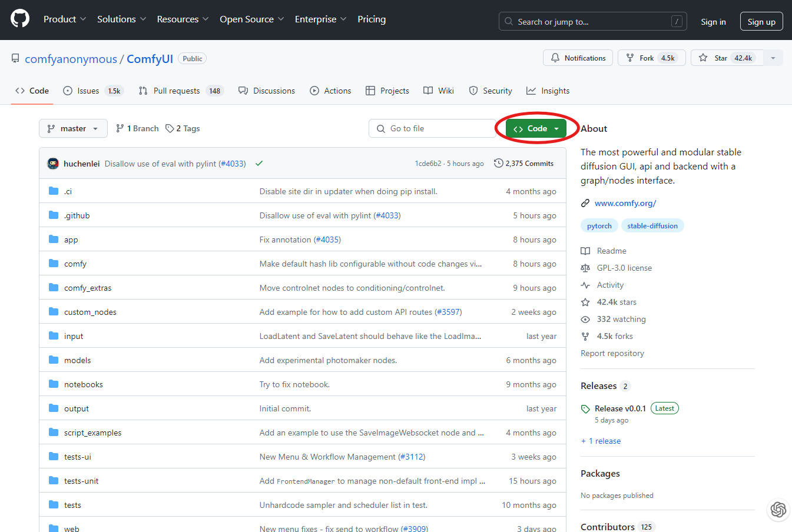The width and height of the screenshot is (792, 532).
Task: Click the green commit status checkmark
Action: point(259,164)
